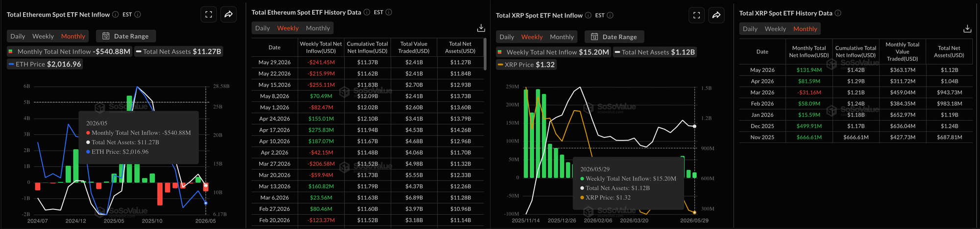Toggle Monthly Total Net Inflow series on Ethereum chart
Screen dimensions: 980x229
pos(70,51)
